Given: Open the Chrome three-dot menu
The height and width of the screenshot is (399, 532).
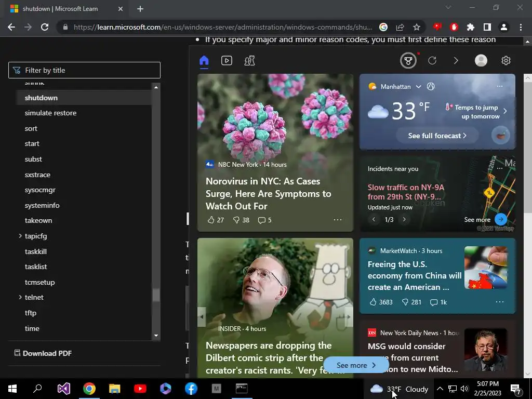Looking at the screenshot, I should click(521, 27).
